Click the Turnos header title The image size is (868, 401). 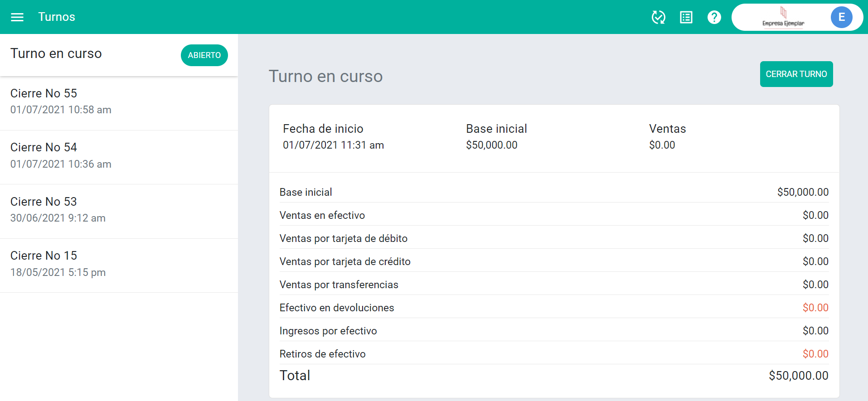[57, 17]
